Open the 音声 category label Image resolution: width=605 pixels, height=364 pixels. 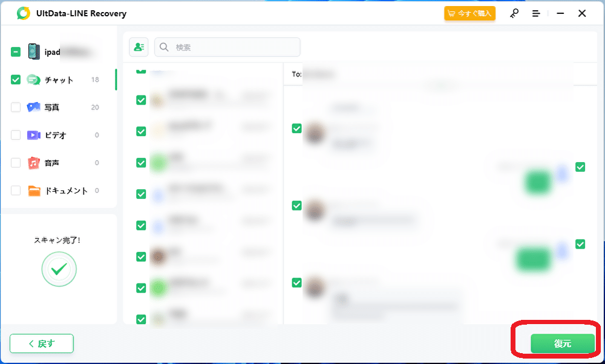pyautogui.click(x=51, y=163)
